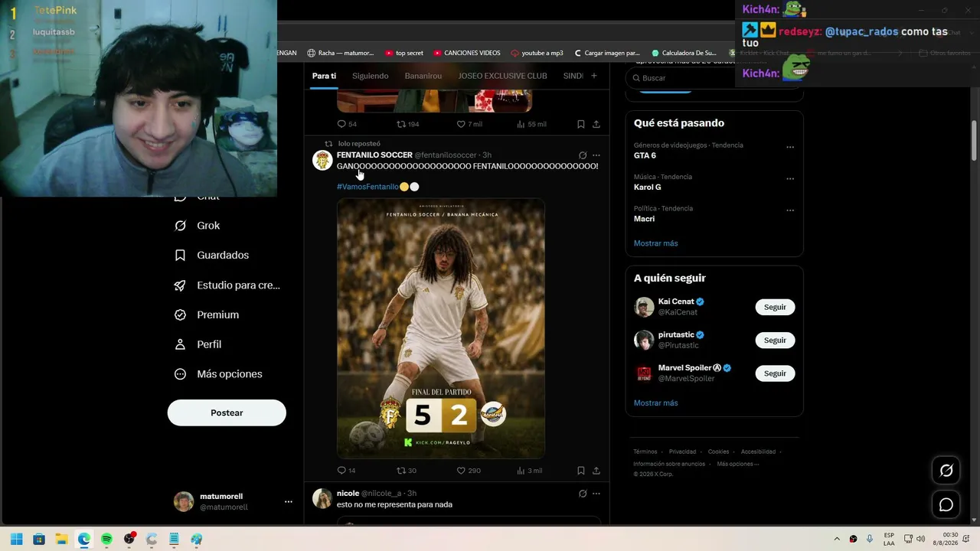Screen dimensions: 980x551
Task: Reply to FENTANILO SOCCER post with 14 comments
Action: 347,471
